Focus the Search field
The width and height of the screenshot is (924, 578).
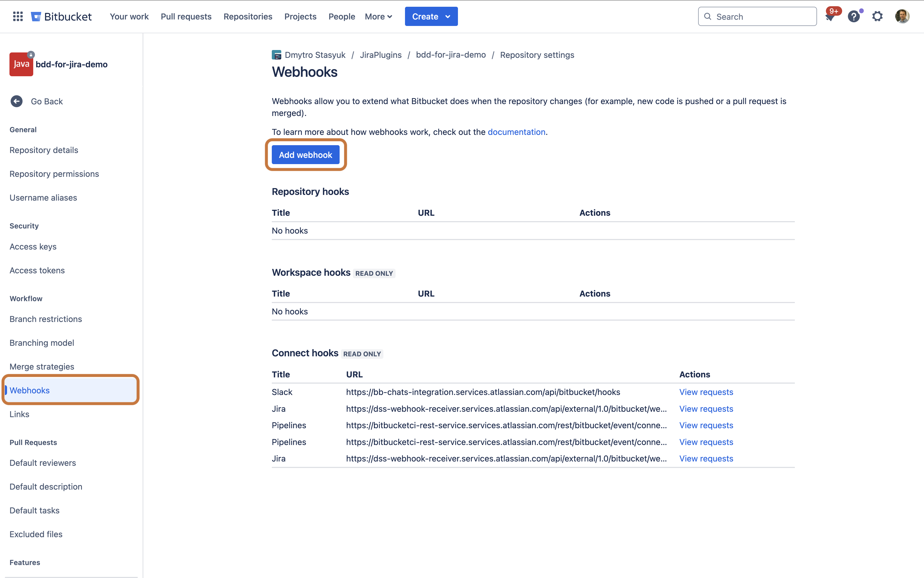coord(757,16)
